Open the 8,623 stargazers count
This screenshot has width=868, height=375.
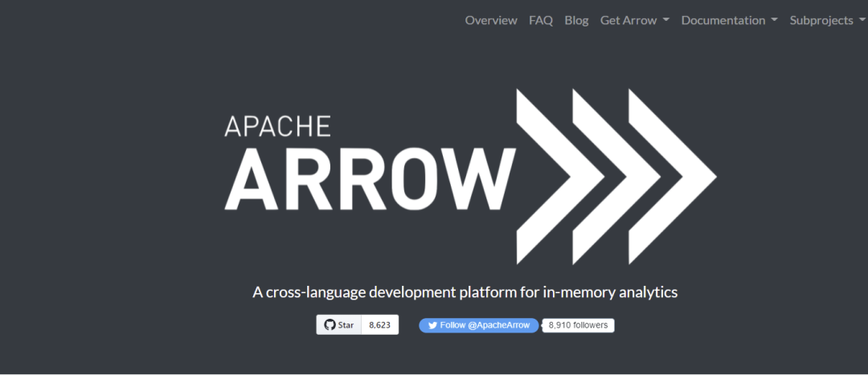(x=379, y=325)
